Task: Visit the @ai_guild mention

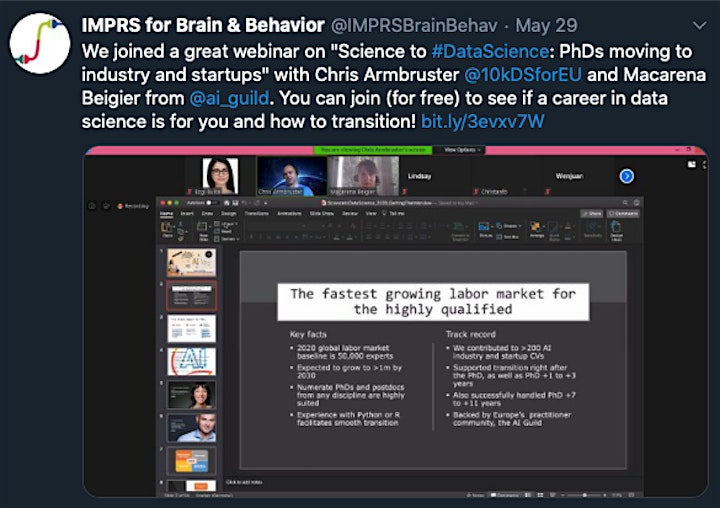Action: pyautogui.click(x=229, y=98)
